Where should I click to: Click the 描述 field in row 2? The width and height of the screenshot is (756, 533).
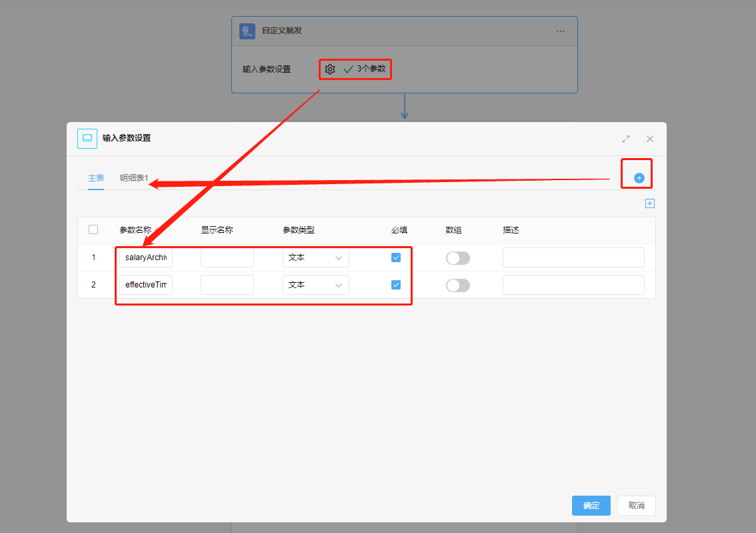coord(573,285)
